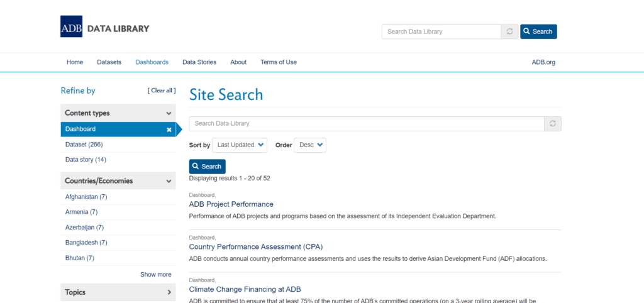Open Climate Change Financing at ADB result
The height and width of the screenshot is (303, 644).
pos(245,289)
